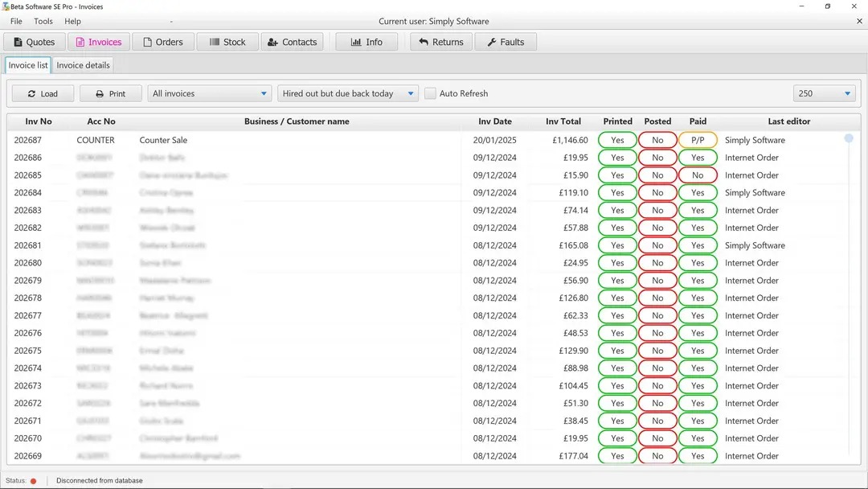Sort by the Acc No column header
Viewport: 868px width, 489px height.
point(101,121)
